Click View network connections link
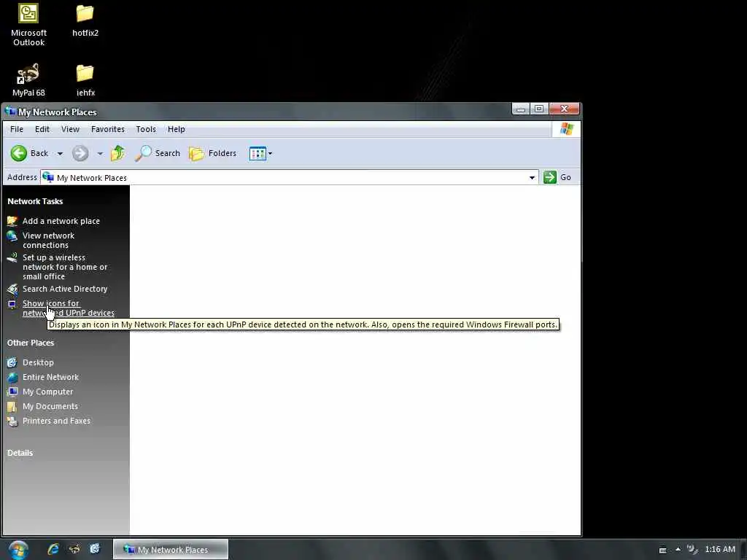The width and height of the screenshot is (747, 560). (48, 240)
